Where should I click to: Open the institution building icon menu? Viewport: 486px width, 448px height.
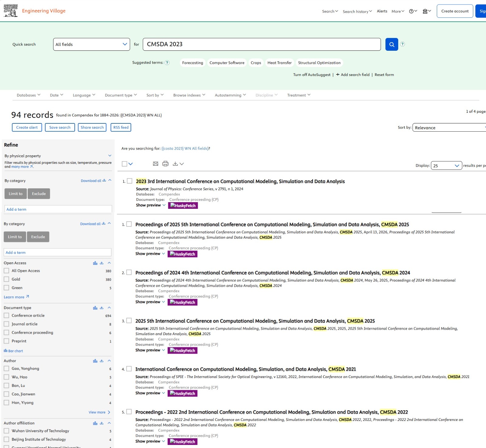tap(427, 11)
